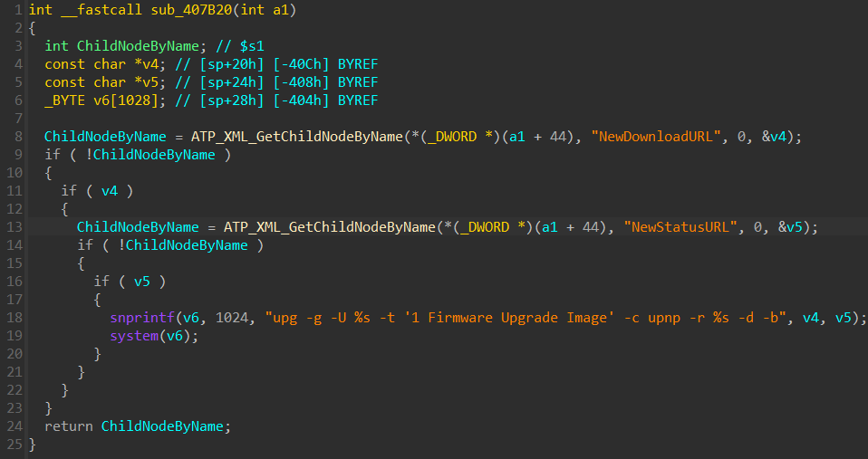Click the __fastcall keyword in the function signature
868x459 pixels.
click(101, 10)
